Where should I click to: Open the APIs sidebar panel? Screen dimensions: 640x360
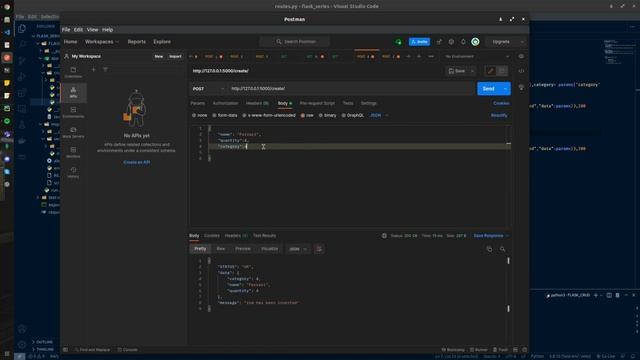pyautogui.click(x=73, y=92)
